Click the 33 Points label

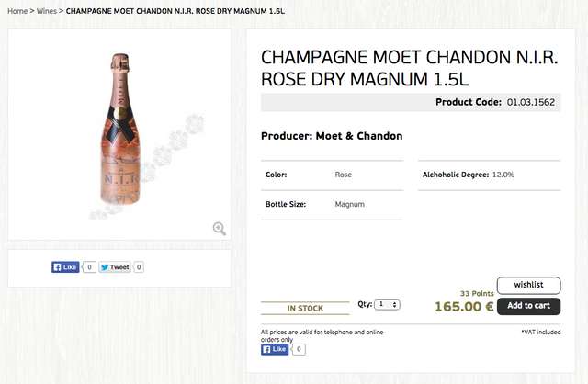477,293
